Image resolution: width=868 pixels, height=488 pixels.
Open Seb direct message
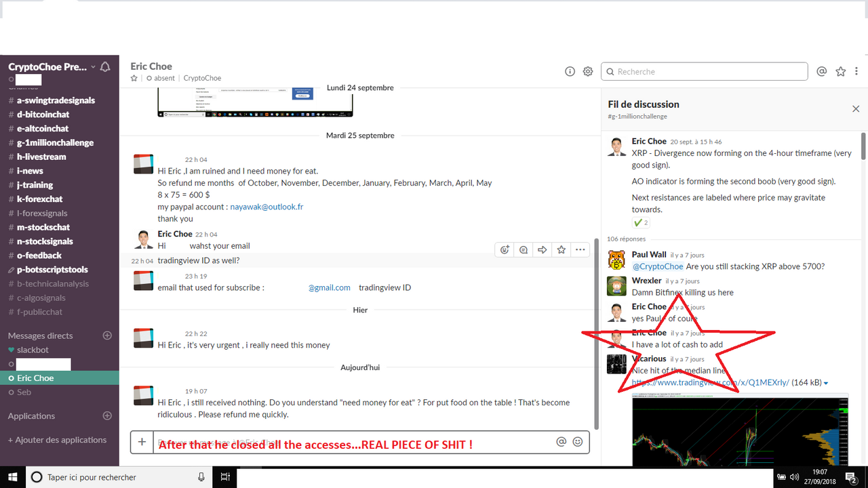[24, 392]
